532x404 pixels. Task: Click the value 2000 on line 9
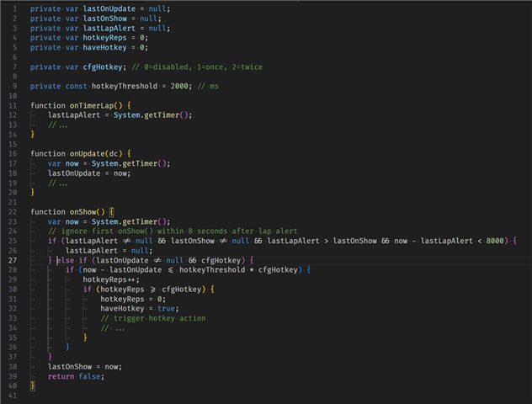(x=179, y=86)
